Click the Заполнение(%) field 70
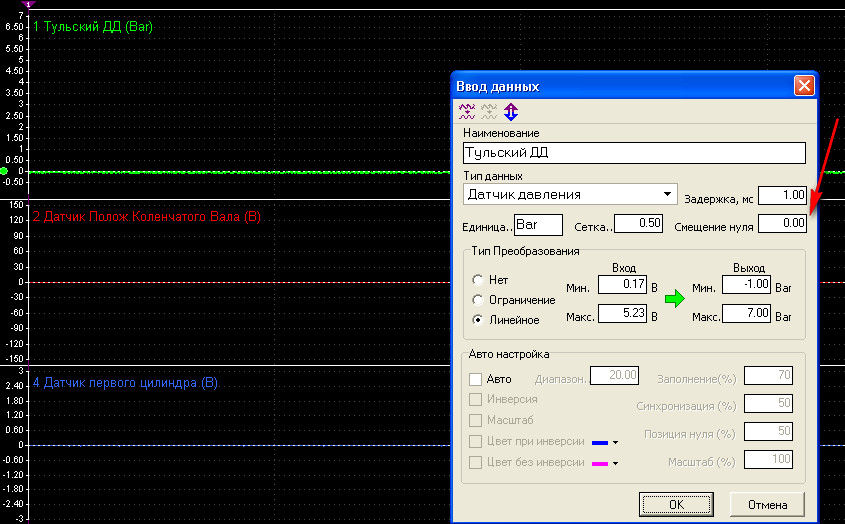845x524 pixels. (768, 375)
